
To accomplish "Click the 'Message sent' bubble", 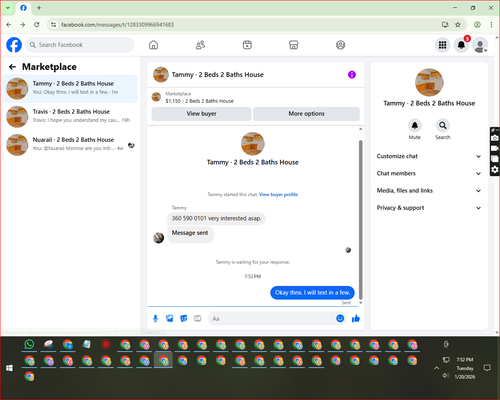I will [190, 235].
